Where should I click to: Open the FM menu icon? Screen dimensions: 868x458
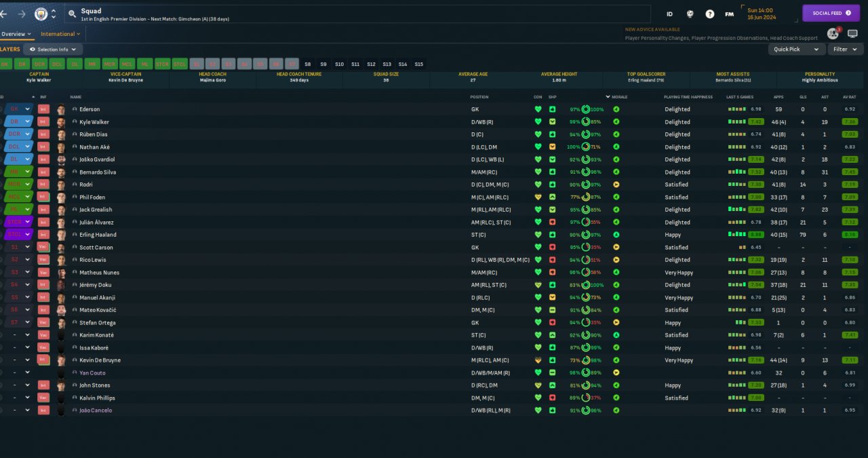point(729,14)
